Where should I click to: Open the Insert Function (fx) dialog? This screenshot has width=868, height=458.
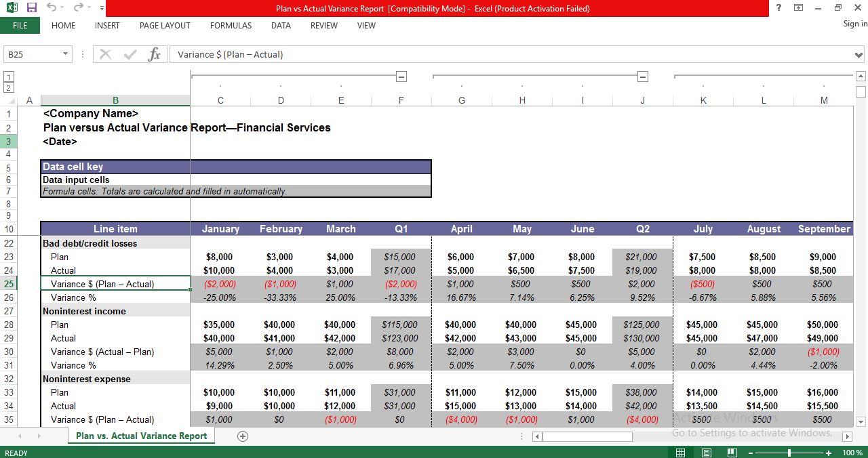[x=153, y=54]
